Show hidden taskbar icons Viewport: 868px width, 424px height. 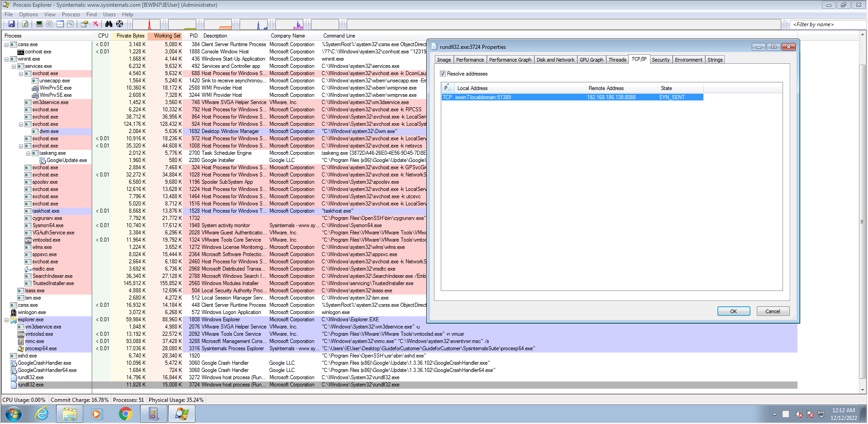774,414
